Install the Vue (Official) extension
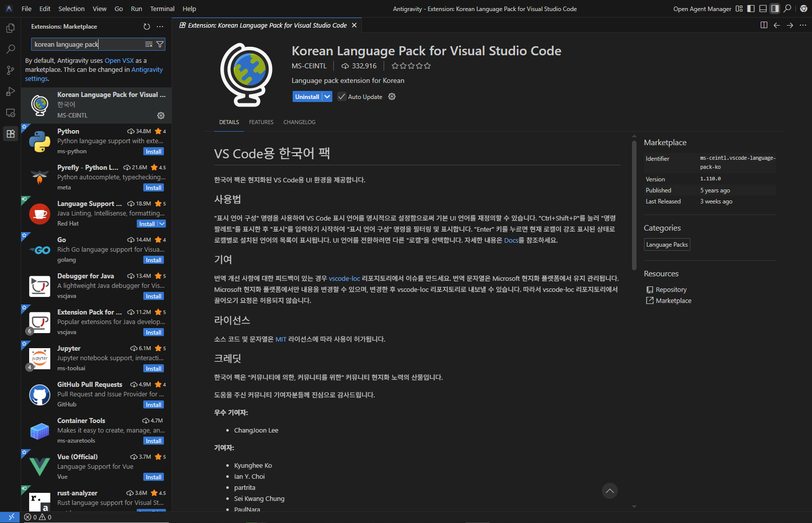The width and height of the screenshot is (812, 523). click(154, 477)
